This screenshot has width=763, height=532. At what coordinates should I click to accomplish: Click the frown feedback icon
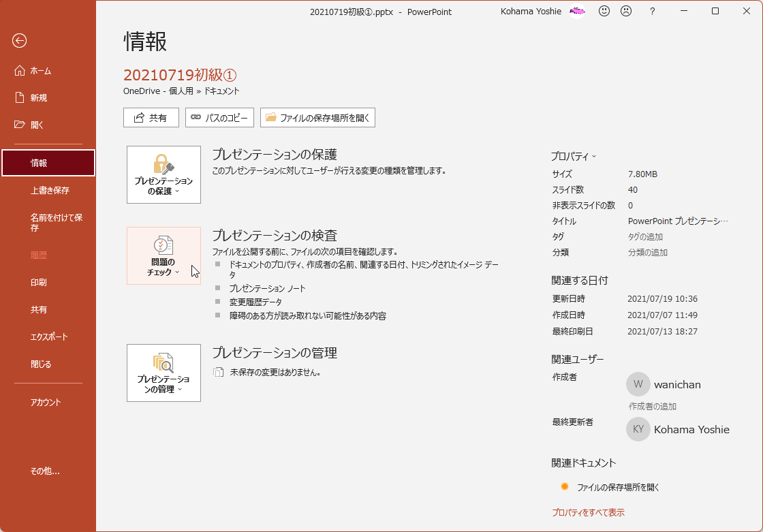tap(626, 11)
